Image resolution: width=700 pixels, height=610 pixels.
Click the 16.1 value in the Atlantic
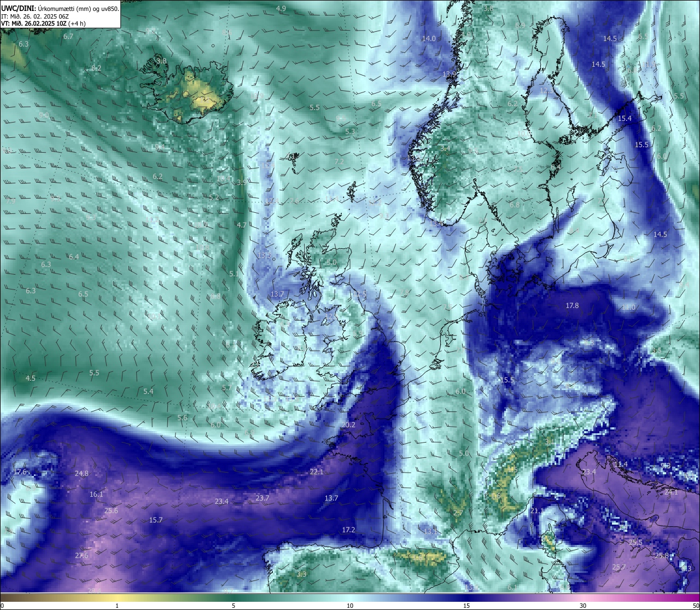[96, 494]
